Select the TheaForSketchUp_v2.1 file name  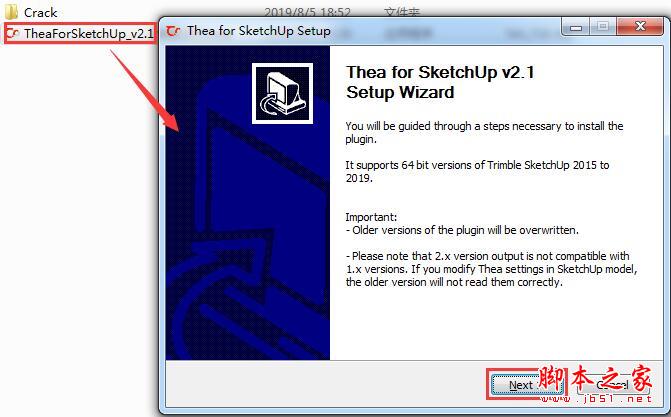(x=89, y=33)
